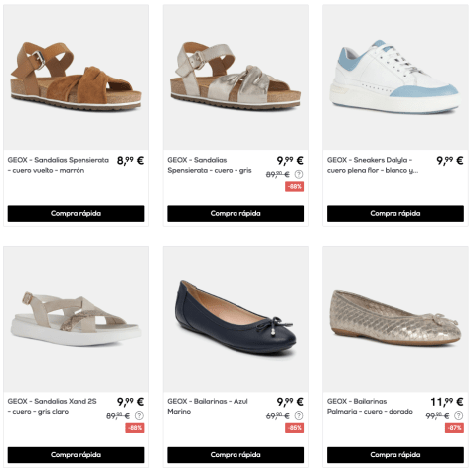Click Compra rápida for Sneakers Dalyla
The image size is (472, 476).
395,213
